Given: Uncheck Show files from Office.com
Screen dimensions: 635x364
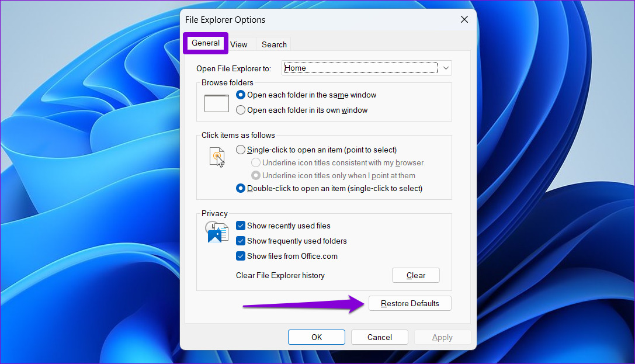Looking at the screenshot, I should (x=241, y=256).
